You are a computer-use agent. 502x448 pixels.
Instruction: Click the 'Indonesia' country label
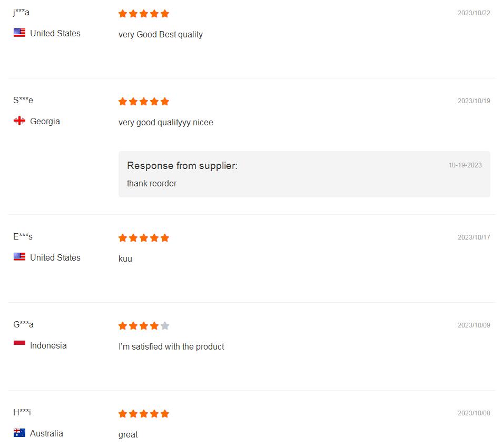pyautogui.click(x=48, y=346)
